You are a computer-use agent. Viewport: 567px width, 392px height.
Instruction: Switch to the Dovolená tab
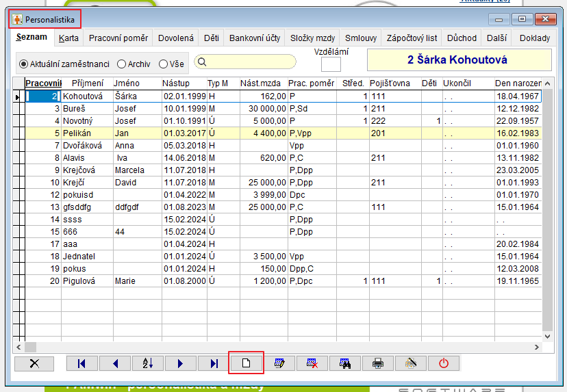point(176,38)
